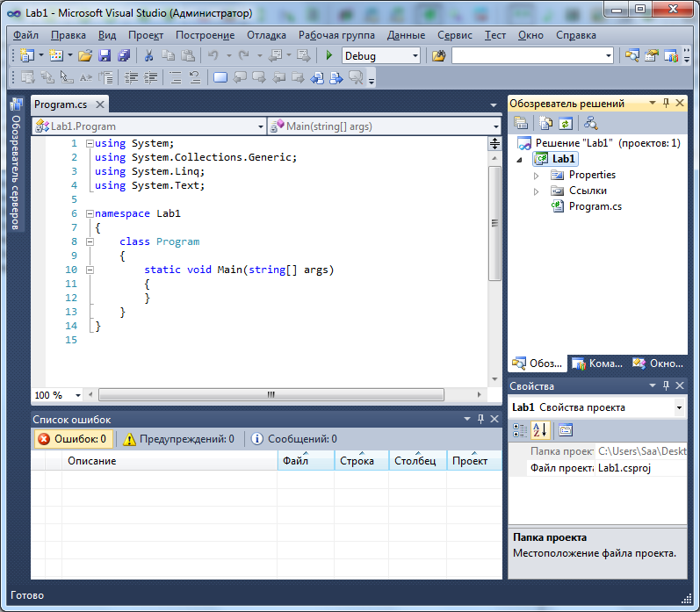The width and height of the screenshot is (700, 612).
Task: Switch to Categorized view in Properties panel
Action: [x=520, y=430]
